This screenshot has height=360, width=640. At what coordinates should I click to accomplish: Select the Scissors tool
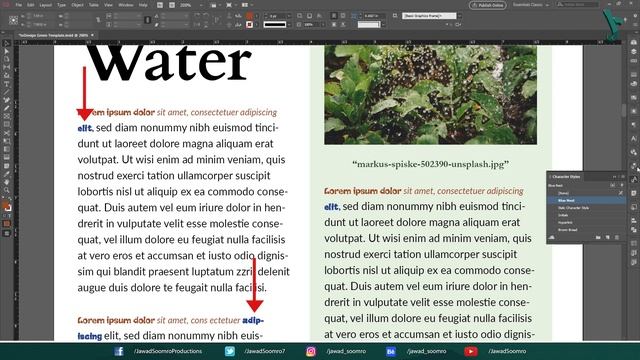[x=7, y=133]
